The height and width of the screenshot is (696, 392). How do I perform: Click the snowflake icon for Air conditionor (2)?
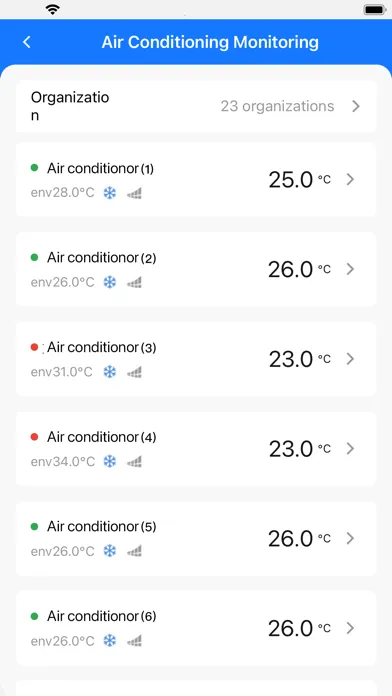(x=110, y=282)
